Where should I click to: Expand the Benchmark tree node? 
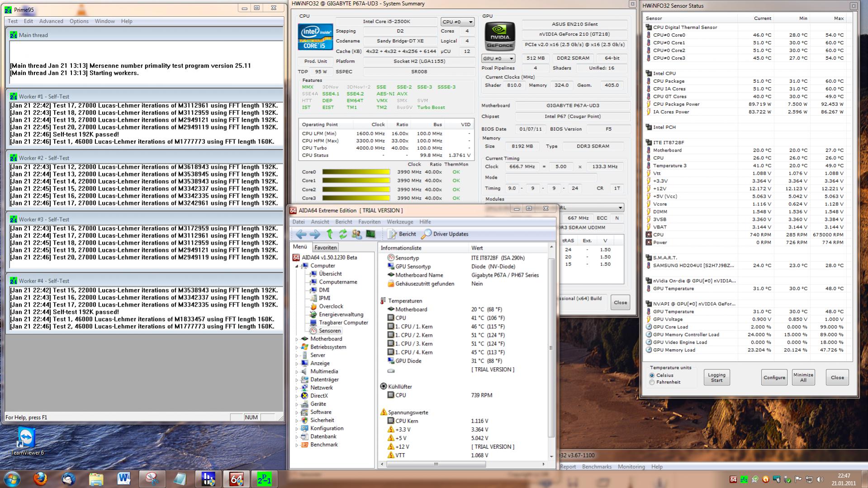click(x=297, y=445)
